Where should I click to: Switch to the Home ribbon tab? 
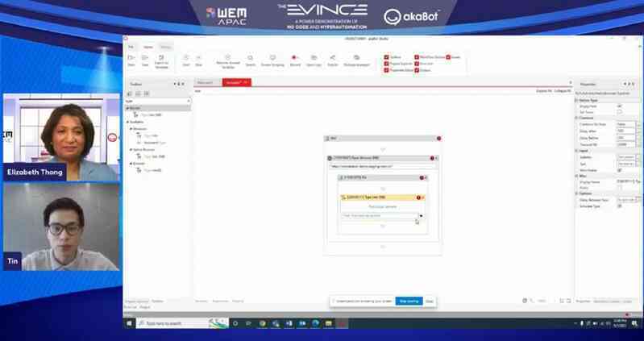pyautogui.click(x=147, y=48)
